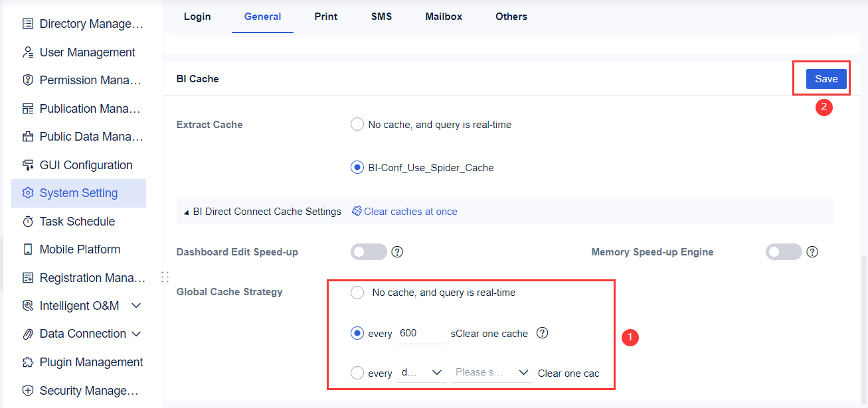Click the 'Memory Speed-up Engine' label

click(653, 252)
